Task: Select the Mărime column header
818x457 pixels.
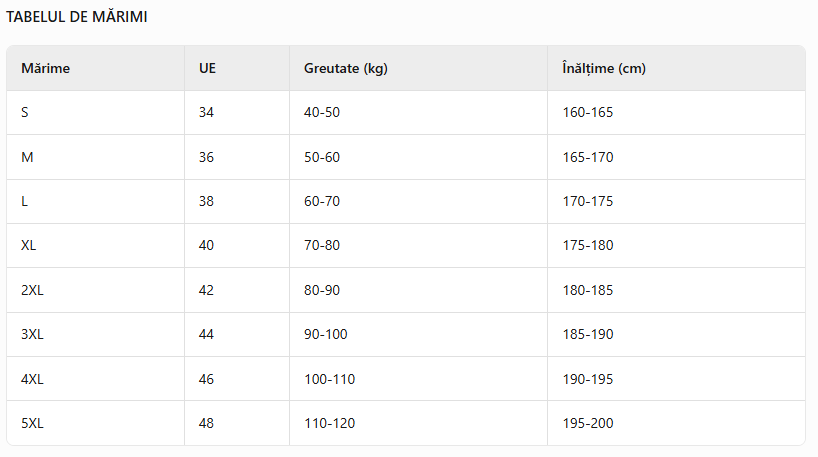Action: coord(45,68)
